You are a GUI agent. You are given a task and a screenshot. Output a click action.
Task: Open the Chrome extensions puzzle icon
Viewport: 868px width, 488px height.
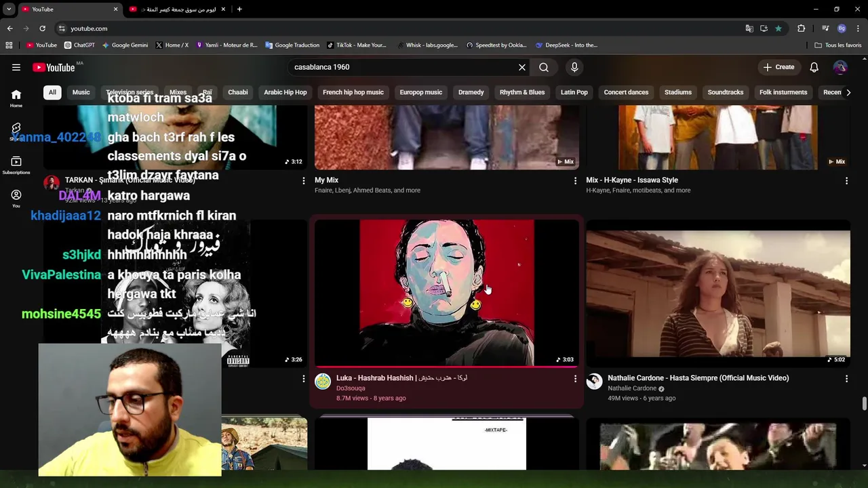click(x=802, y=28)
